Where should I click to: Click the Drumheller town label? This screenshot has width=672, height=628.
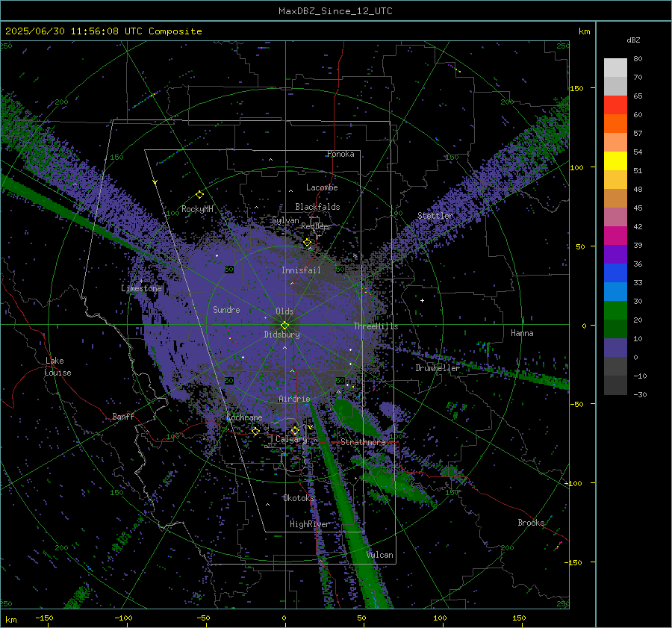point(438,368)
